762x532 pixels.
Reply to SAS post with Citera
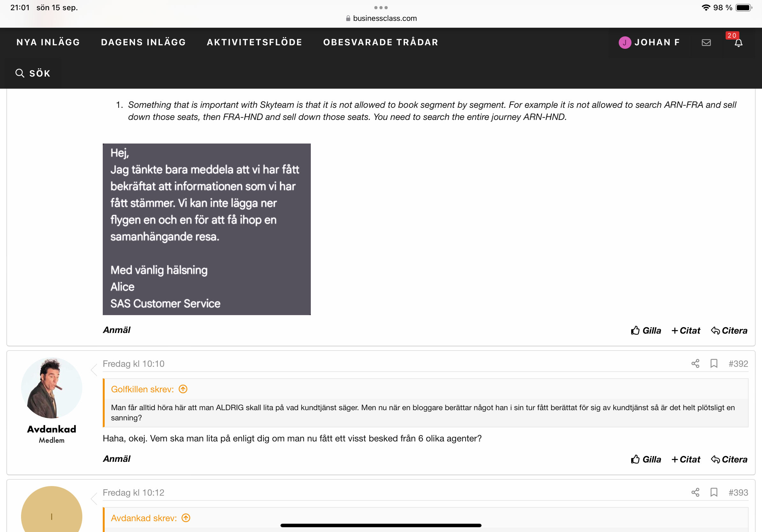(729, 330)
